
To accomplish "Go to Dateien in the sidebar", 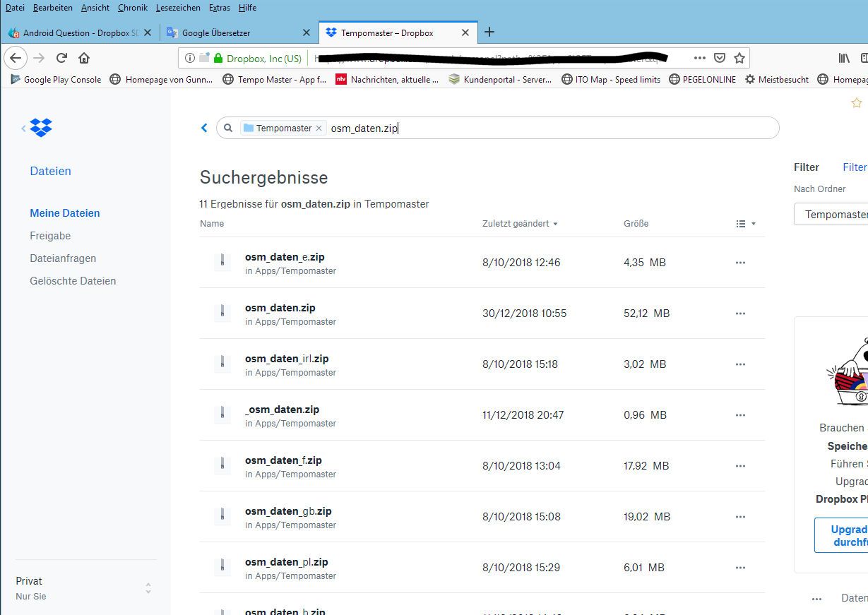I will (x=50, y=171).
